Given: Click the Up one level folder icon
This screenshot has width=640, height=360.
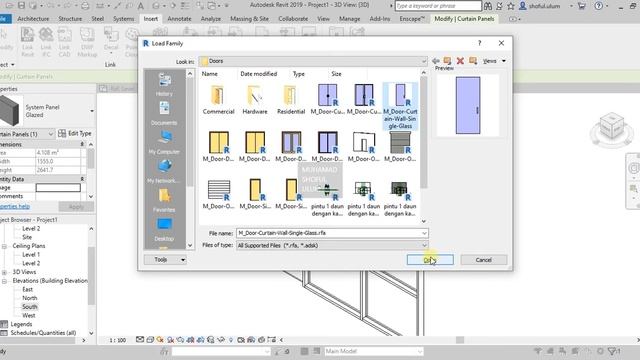Looking at the screenshot, I should pos(447,61).
